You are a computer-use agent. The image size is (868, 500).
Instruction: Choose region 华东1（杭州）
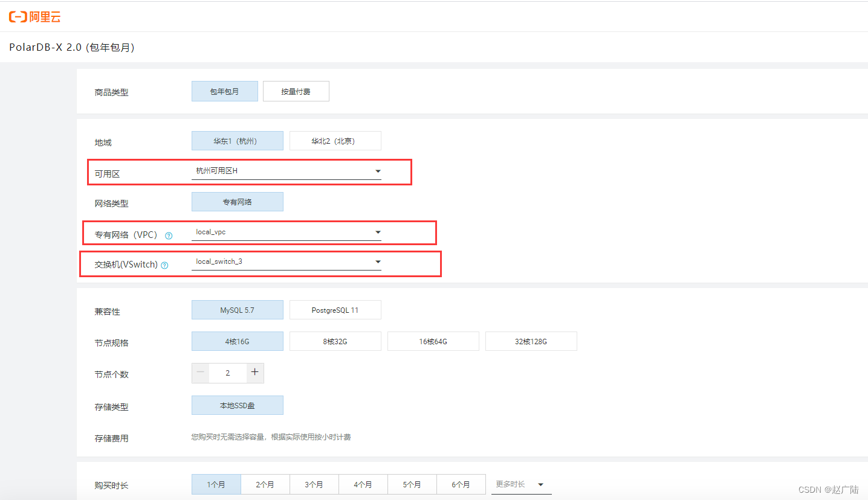238,141
